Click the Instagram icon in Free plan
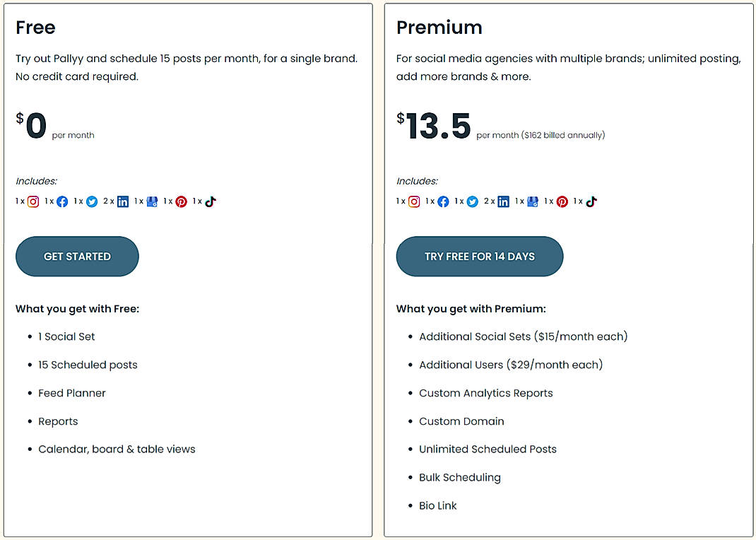 coord(33,201)
